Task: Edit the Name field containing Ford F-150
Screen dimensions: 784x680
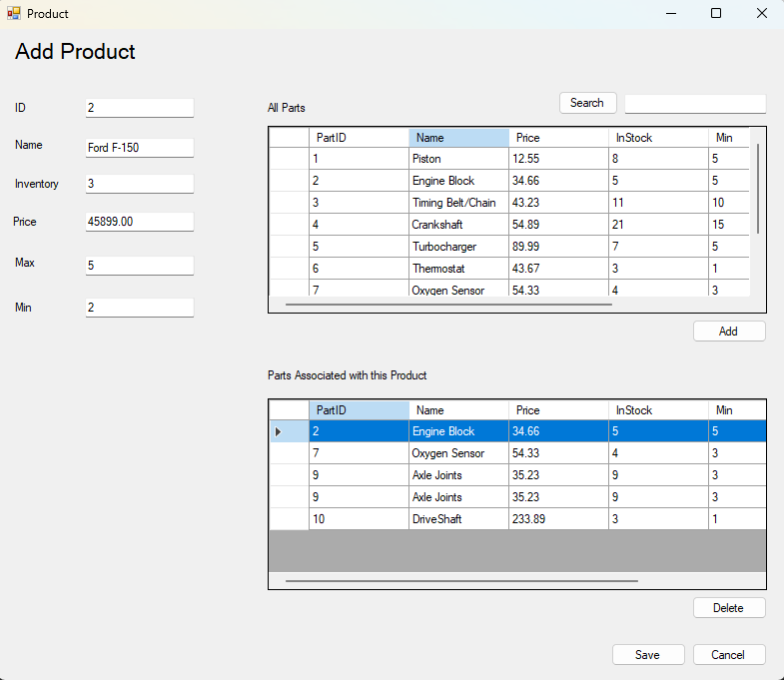Action: pos(140,148)
